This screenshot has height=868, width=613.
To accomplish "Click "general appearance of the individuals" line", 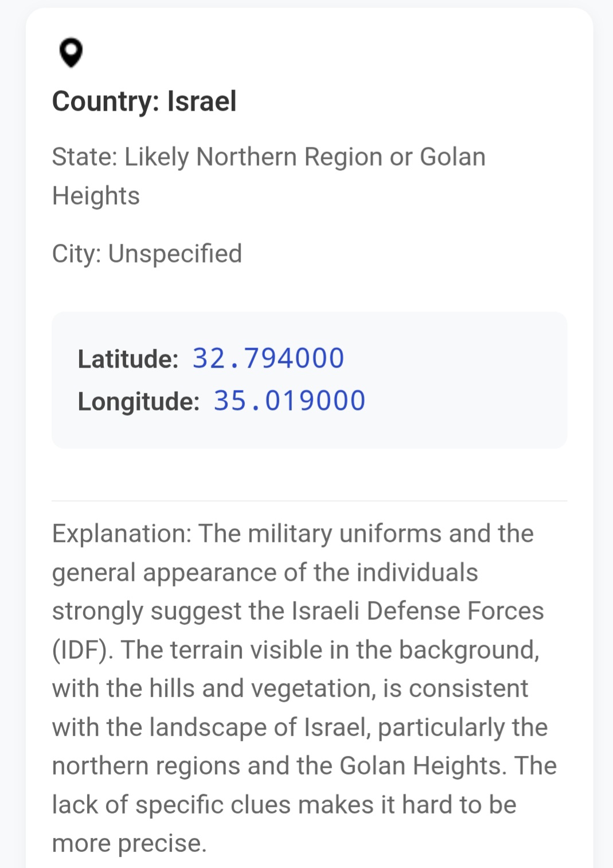I will 265,573.
